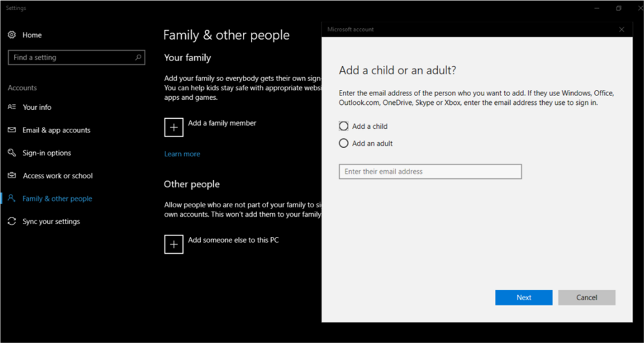Click the Next button
The image size is (644, 343).
(x=524, y=298)
